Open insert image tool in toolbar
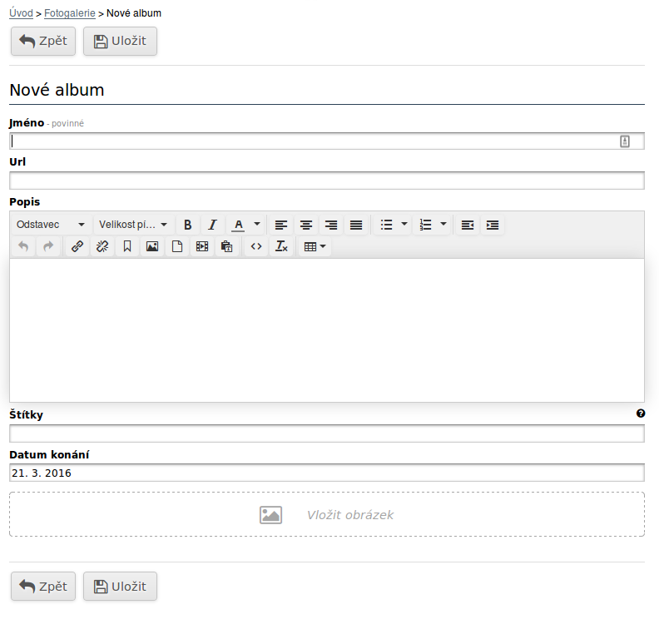 pos(152,246)
